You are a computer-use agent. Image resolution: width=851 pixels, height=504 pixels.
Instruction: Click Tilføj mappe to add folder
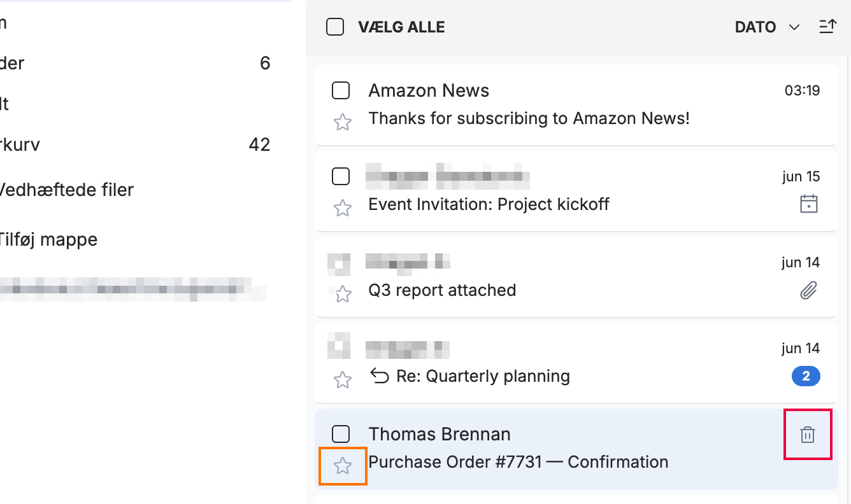[x=48, y=239]
